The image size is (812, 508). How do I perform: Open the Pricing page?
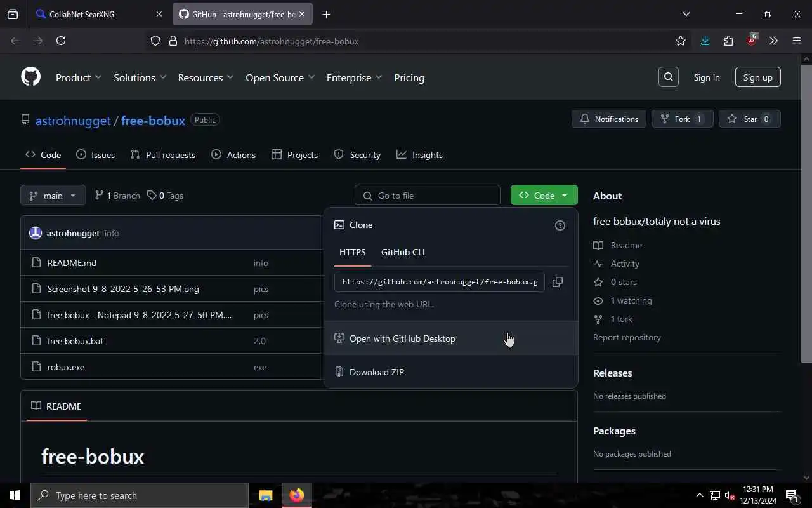pyautogui.click(x=409, y=77)
